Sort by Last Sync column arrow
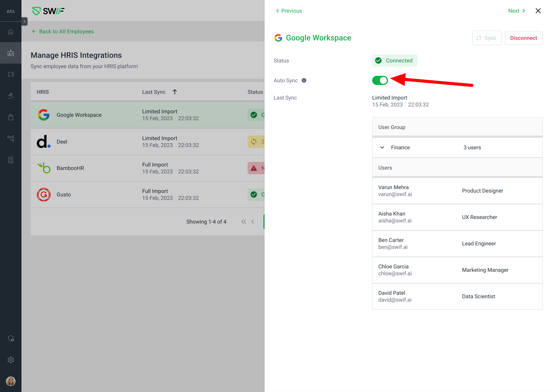This screenshot has height=392, width=552. click(x=175, y=92)
